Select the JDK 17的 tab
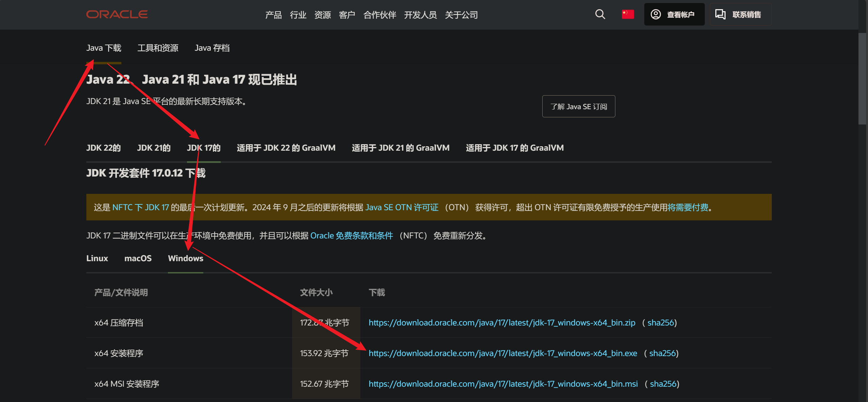Screen dimensions: 868x402 203,148
